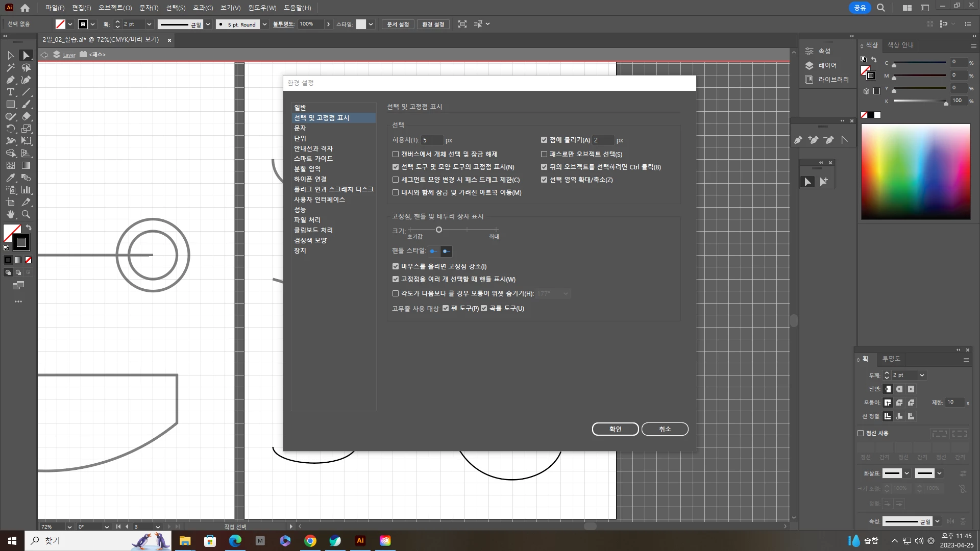Select Smart Guides in preferences list
Viewport: 980px width, 551px height.
click(x=313, y=159)
